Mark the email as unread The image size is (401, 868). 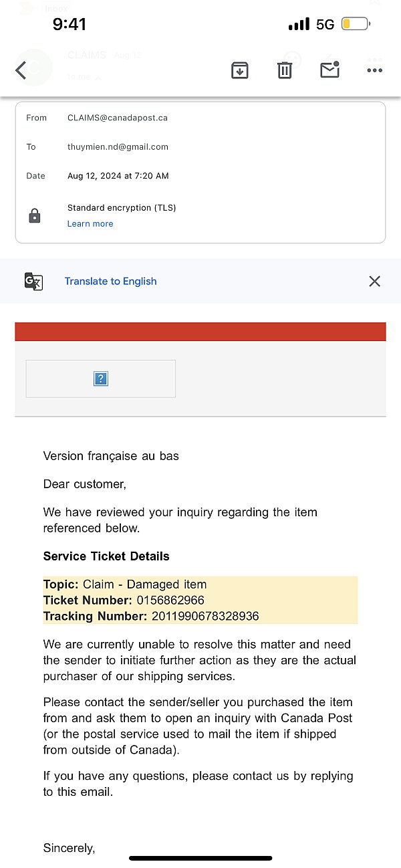click(x=329, y=70)
